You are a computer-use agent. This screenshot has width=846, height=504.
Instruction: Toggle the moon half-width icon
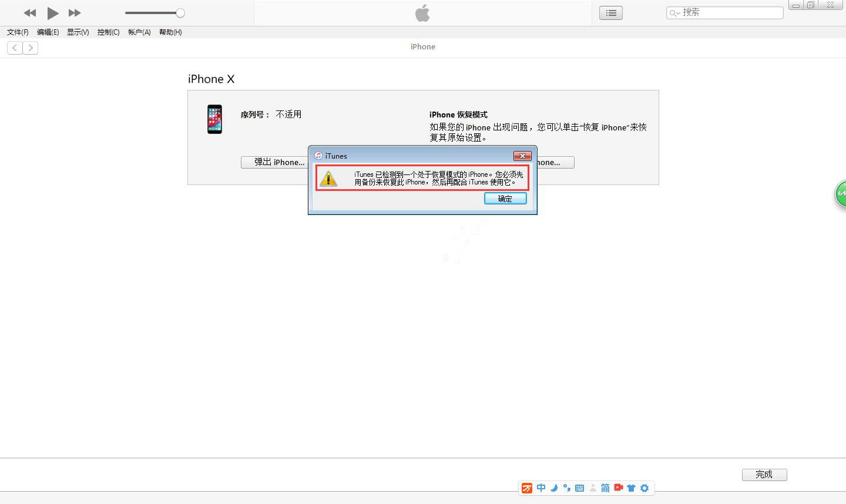554,488
